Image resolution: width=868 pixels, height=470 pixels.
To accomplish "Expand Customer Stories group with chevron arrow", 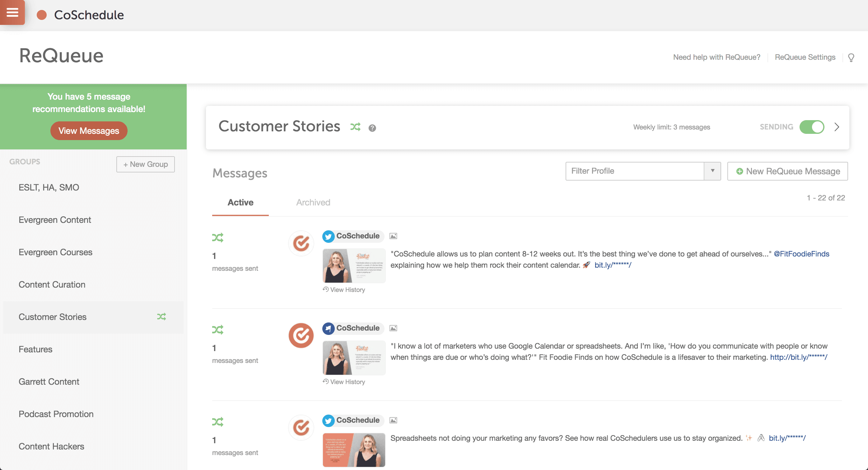I will (837, 127).
